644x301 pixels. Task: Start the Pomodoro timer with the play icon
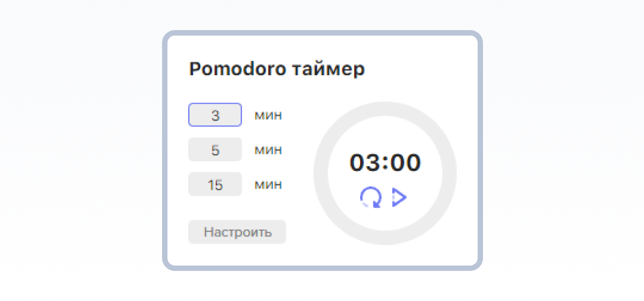399,197
